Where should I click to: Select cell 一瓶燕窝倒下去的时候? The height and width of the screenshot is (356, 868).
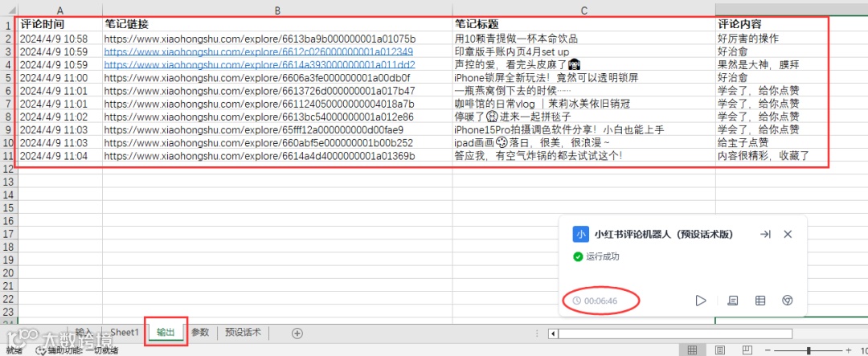coord(584,91)
